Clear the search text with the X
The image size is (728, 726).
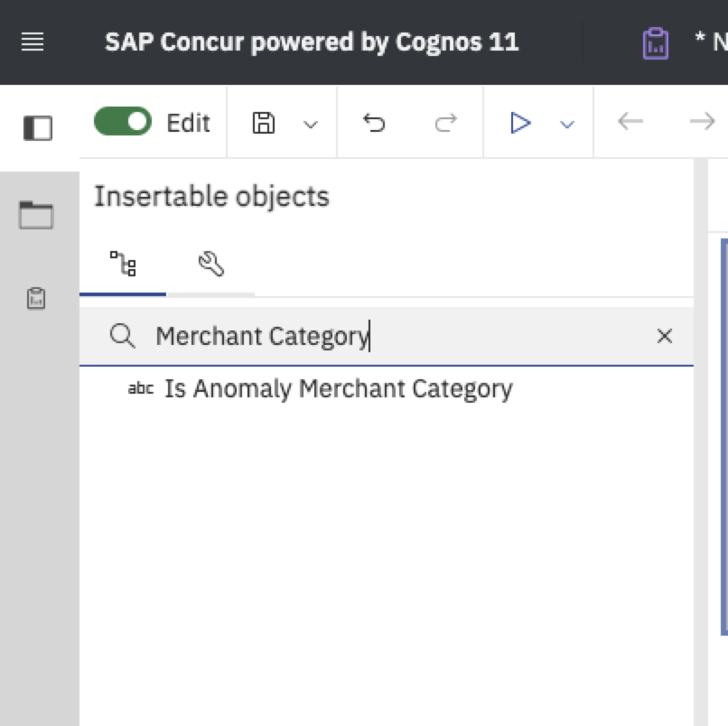665,336
